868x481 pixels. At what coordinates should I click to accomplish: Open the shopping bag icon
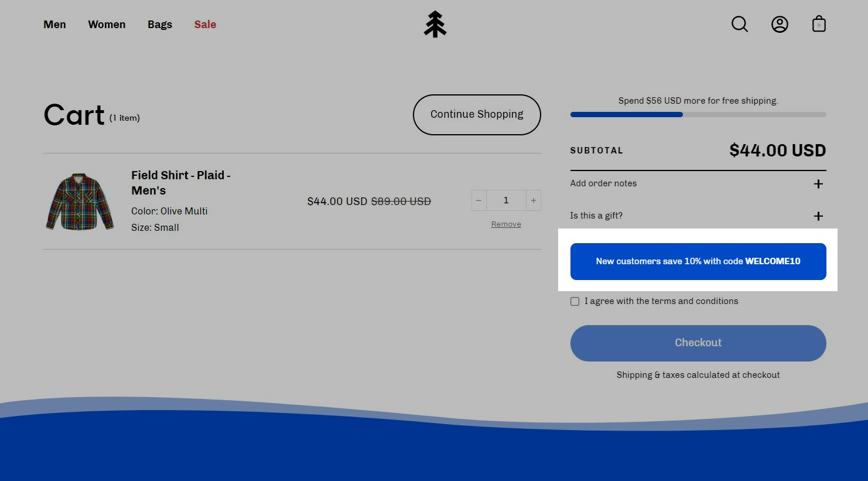[819, 24]
